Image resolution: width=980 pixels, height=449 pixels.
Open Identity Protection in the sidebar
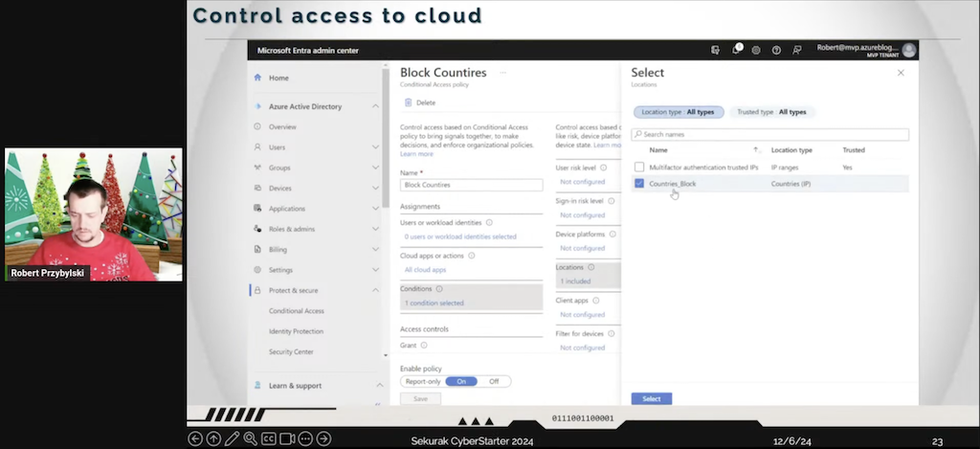pyautogui.click(x=296, y=331)
